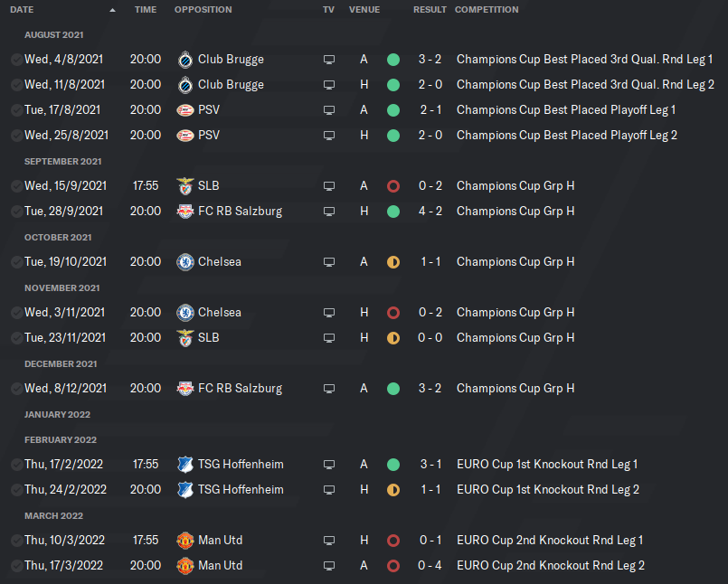Sort fixtures by the Date column arrow
Screen dimensions: 728x584
(112, 10)
